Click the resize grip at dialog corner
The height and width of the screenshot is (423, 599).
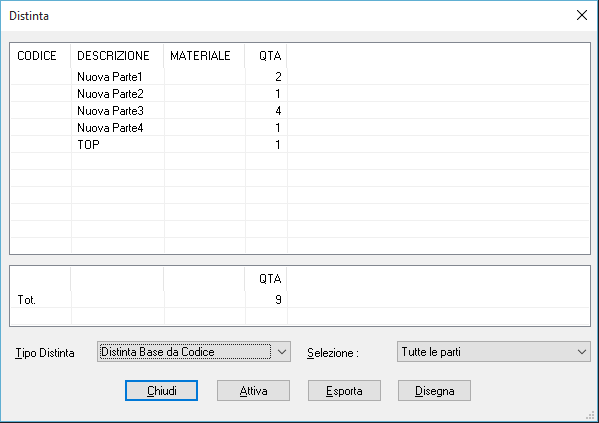point(593,416)
